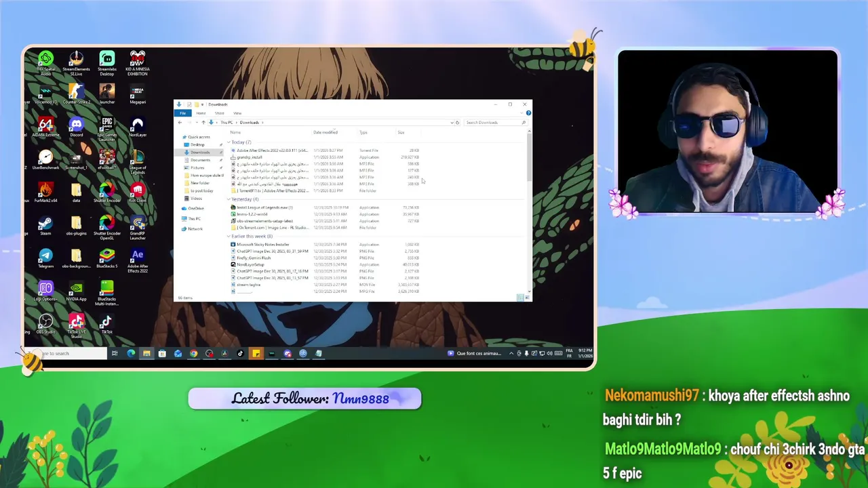The height and width of the screenshot is (488, 868).
Task: Collapse the Today (7) group
Action: (x=229, y=142)
